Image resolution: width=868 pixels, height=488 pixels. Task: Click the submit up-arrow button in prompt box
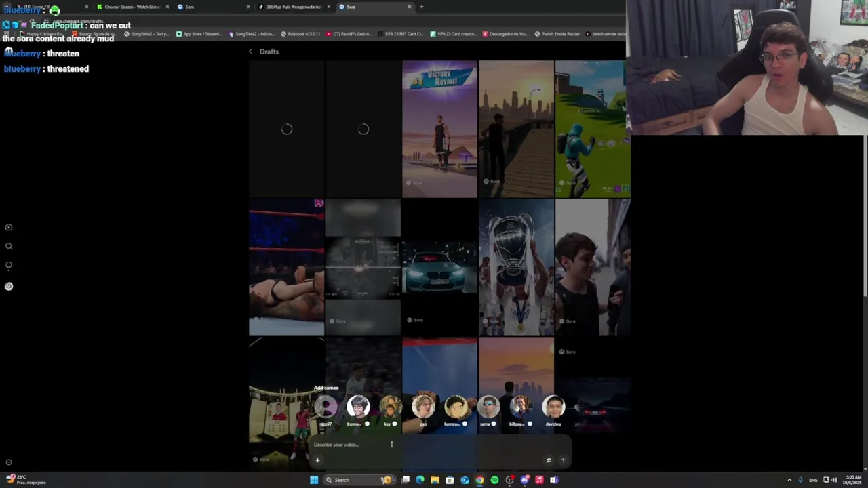563,460
